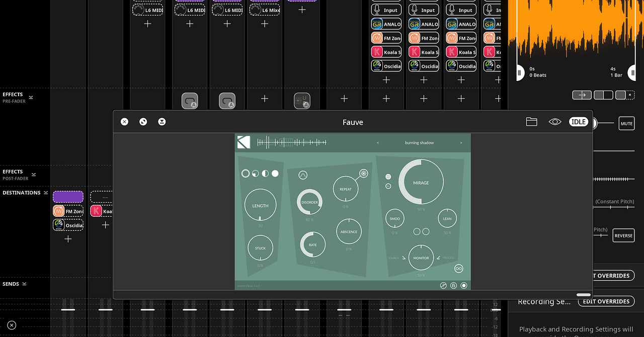Toggle right small circle between SMOO and LEAN
This screenshot has height=337, width=644.
(x=426, y=232)
